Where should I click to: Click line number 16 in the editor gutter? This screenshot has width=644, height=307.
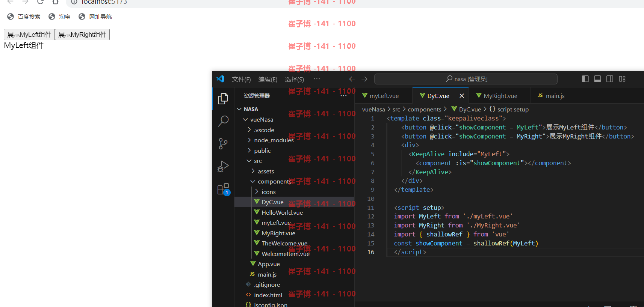371,252
